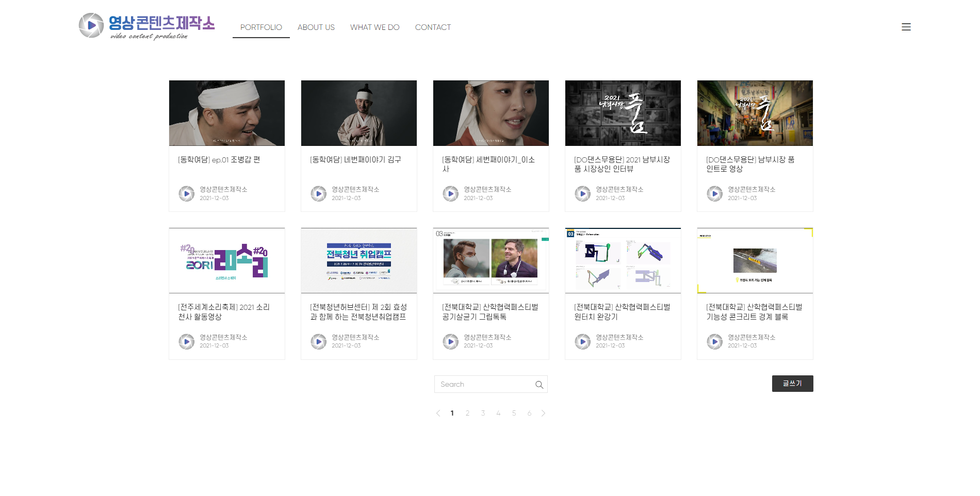Click author icon under 시장상인 인터뷰 card
The width and height of the screenshot is (980, 496).
coord(583,194)
